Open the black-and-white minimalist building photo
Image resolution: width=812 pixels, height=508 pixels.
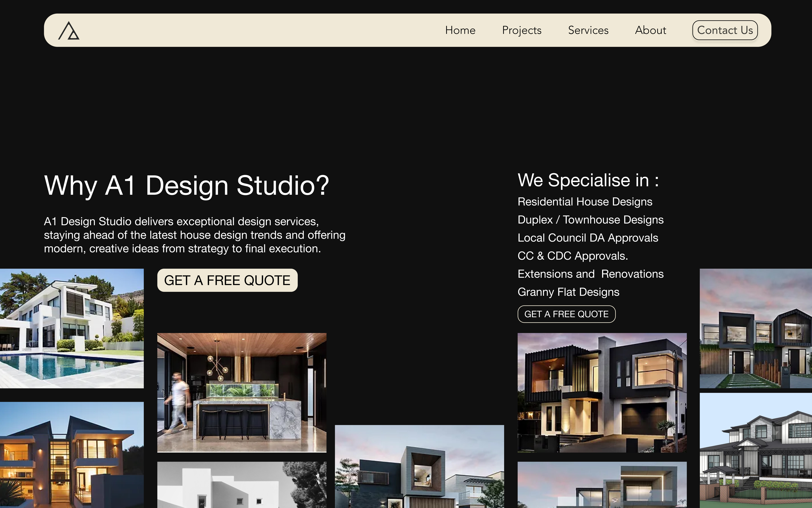pyautogui.click(x=242, y=485)
